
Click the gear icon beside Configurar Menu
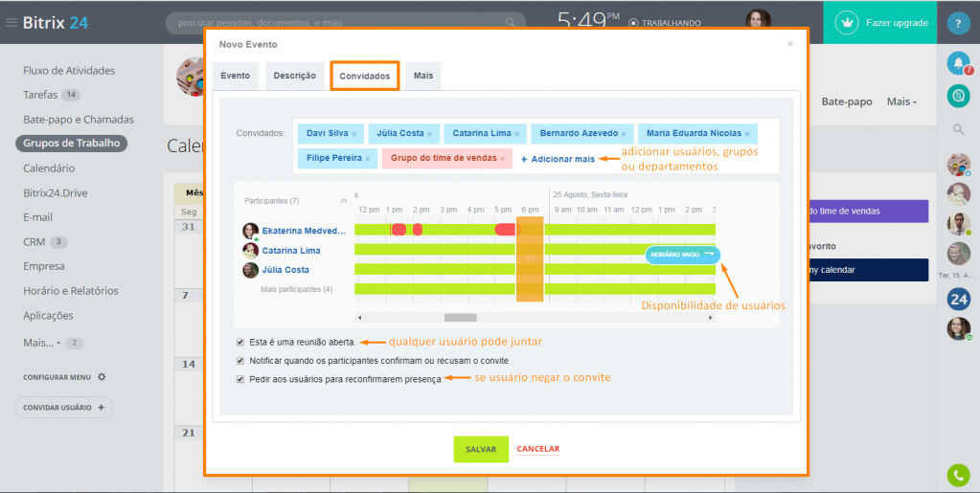click(102, 377)
